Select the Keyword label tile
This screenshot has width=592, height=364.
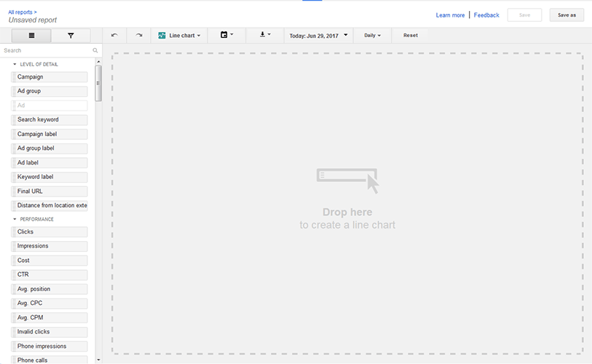50,177
